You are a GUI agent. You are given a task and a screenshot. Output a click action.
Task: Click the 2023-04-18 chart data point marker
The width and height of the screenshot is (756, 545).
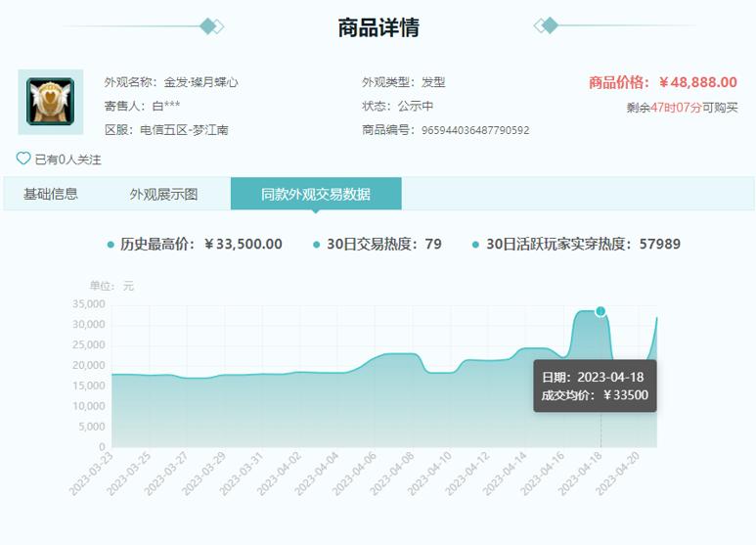[600, 311]
